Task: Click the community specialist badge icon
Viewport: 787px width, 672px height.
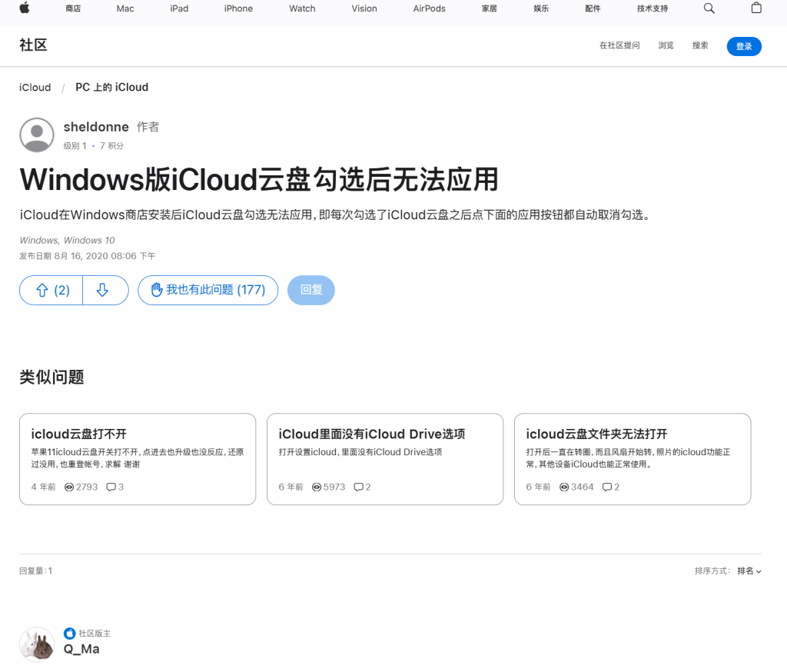Action: click(x=70, y=634)
